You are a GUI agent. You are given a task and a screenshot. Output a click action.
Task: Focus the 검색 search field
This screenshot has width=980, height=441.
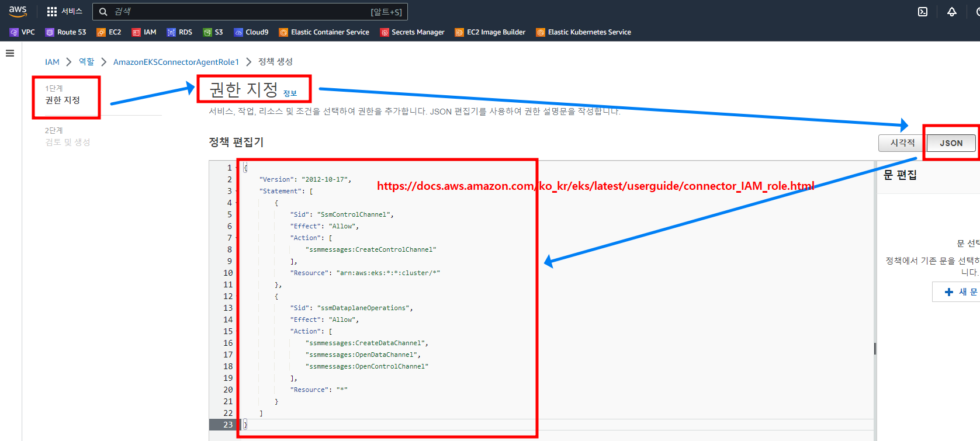point(250,12)
